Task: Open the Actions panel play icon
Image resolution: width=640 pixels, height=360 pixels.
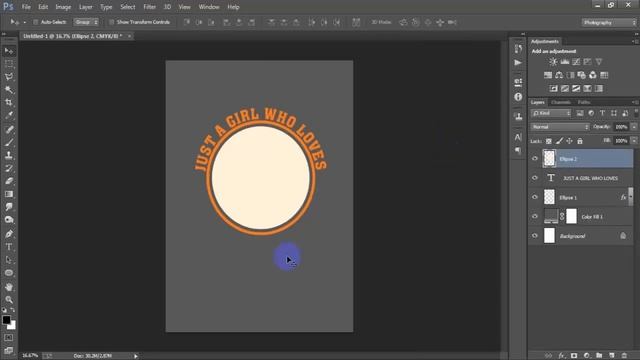Action: (x=518, y=62)
